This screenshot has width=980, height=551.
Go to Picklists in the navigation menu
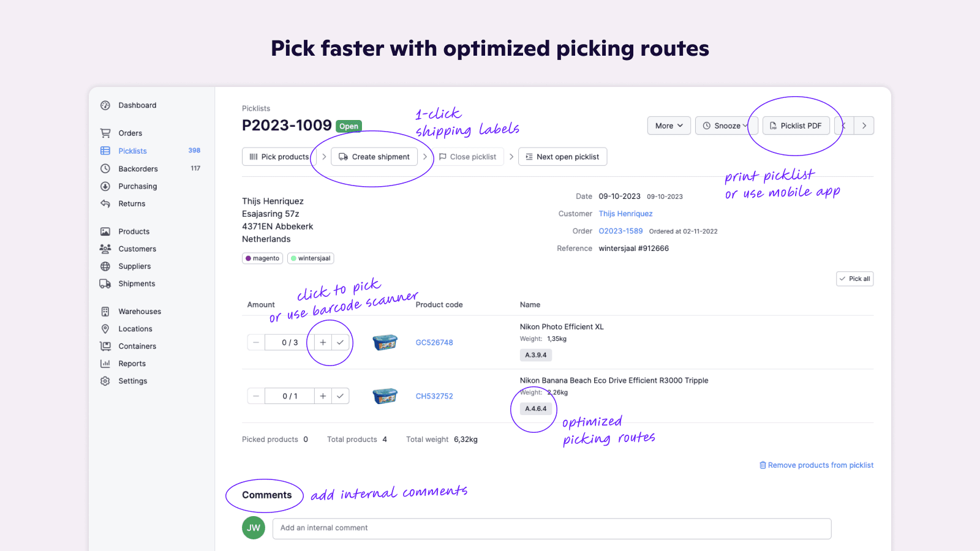pos(132,151)
